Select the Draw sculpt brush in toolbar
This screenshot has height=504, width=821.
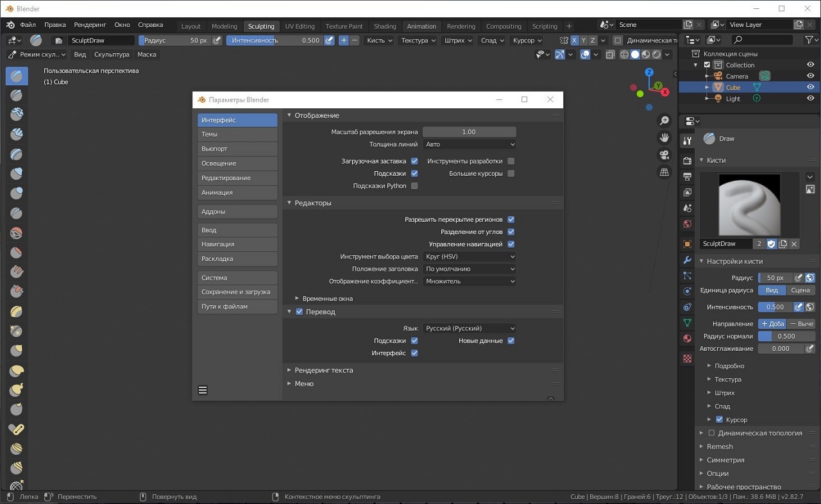click(x=17, y=76)
